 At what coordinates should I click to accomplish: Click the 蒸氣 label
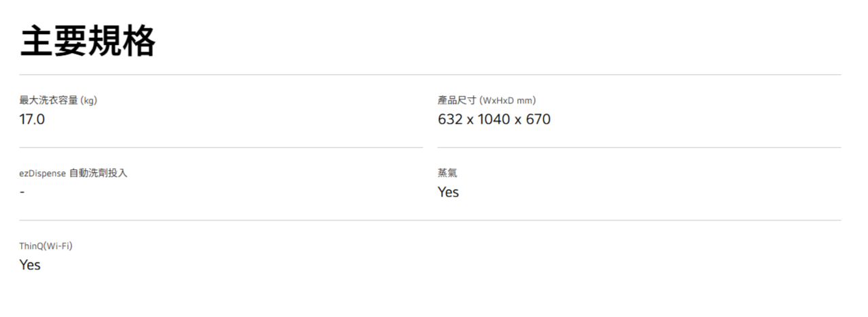click(447, 173)
